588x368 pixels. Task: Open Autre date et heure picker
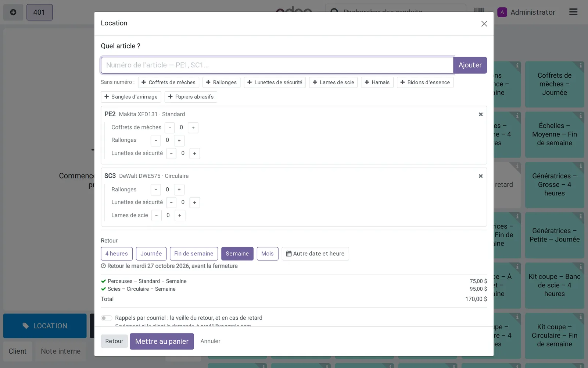(x=315, y=254)
